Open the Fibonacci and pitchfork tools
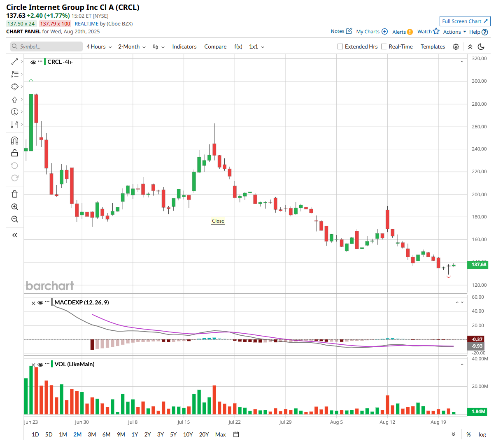The height and width of the screenshot is (448, 496). pos(14,74)
